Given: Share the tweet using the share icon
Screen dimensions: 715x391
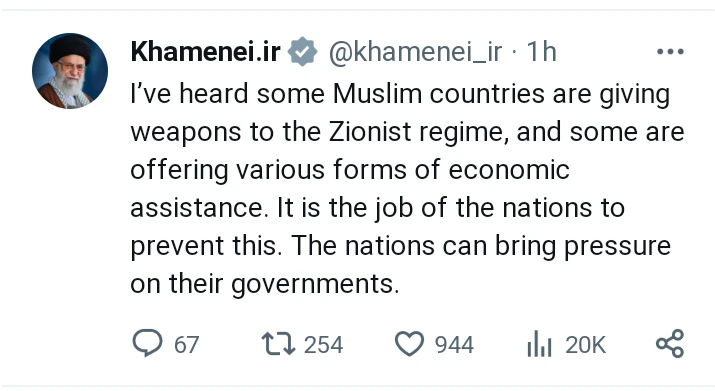Looking at the screenshot, I should [670, 344].
